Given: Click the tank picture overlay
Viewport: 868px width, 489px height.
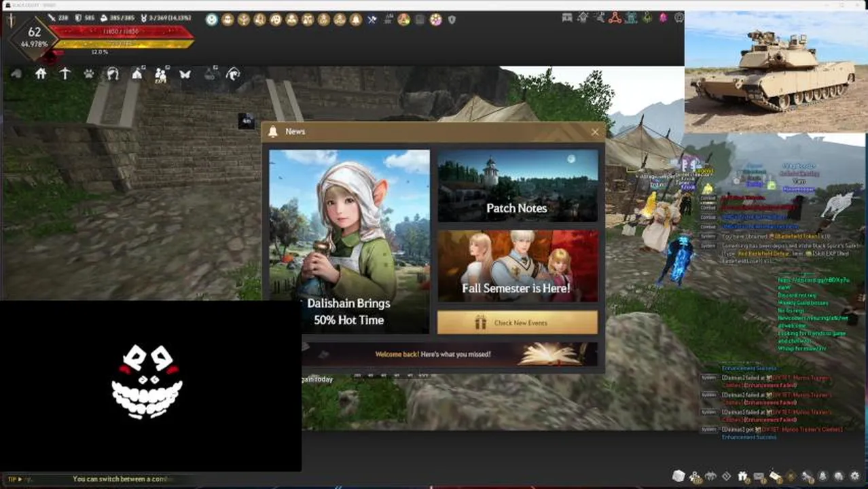Looking at the screenshot, I should pyautogui.click(x=776, y=72).
